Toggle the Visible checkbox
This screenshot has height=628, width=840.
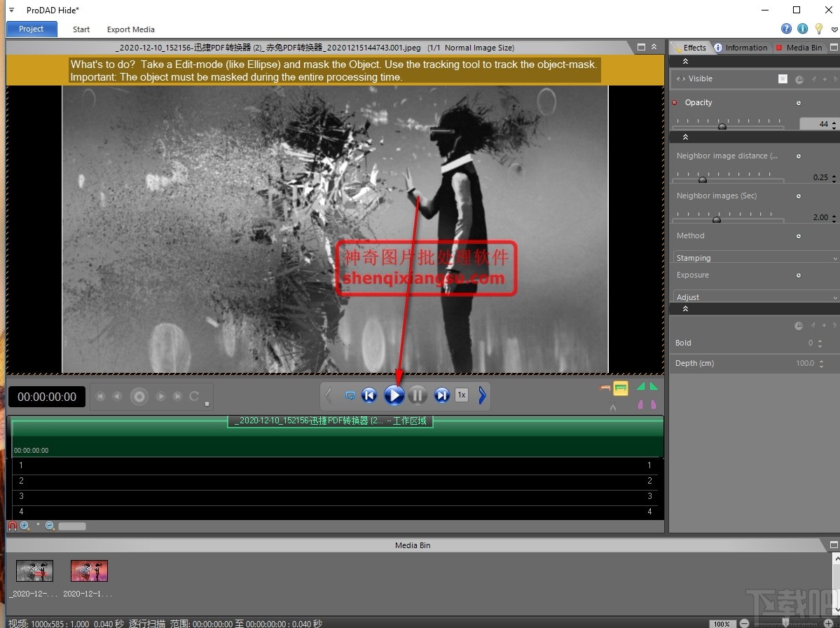tap(783, 78)
